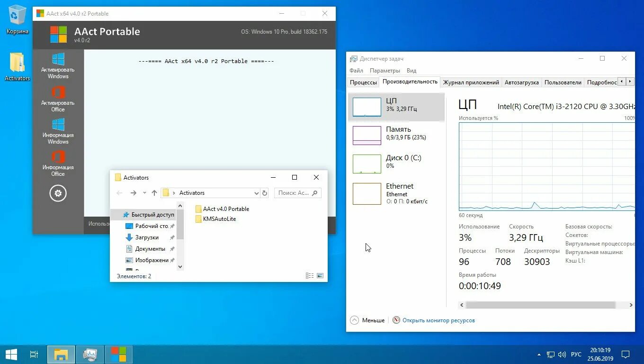This screenshot has width=644, height=364.
Task: Open recent locations dropdown in Explorer
Action: (x=144, y=193)
